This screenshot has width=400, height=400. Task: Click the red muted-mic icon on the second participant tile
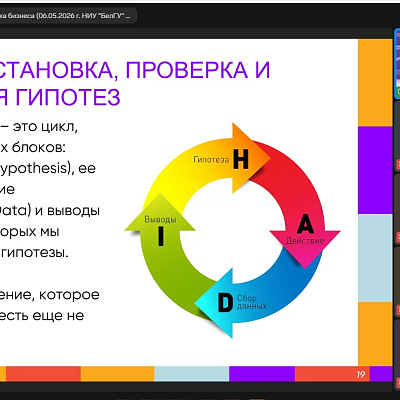[x=398, y=164]
